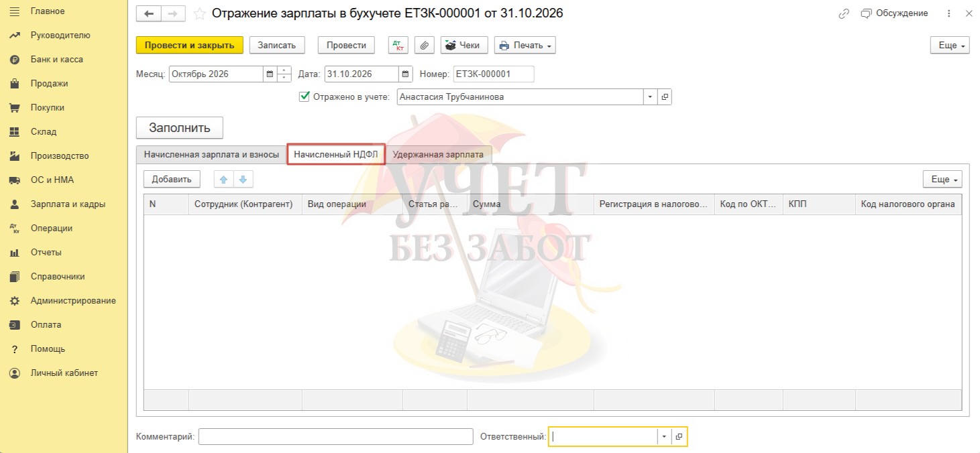Step Месяц value with spinner arrows
Image resolution: width=980 pixels, height=453 pixels.
coord(284,74)
